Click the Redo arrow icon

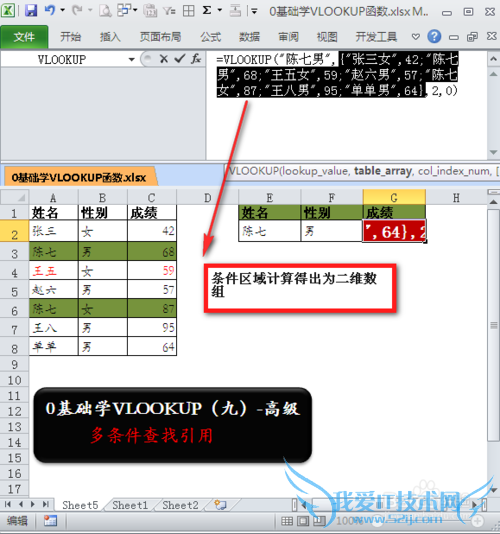(x=77, y=10)
